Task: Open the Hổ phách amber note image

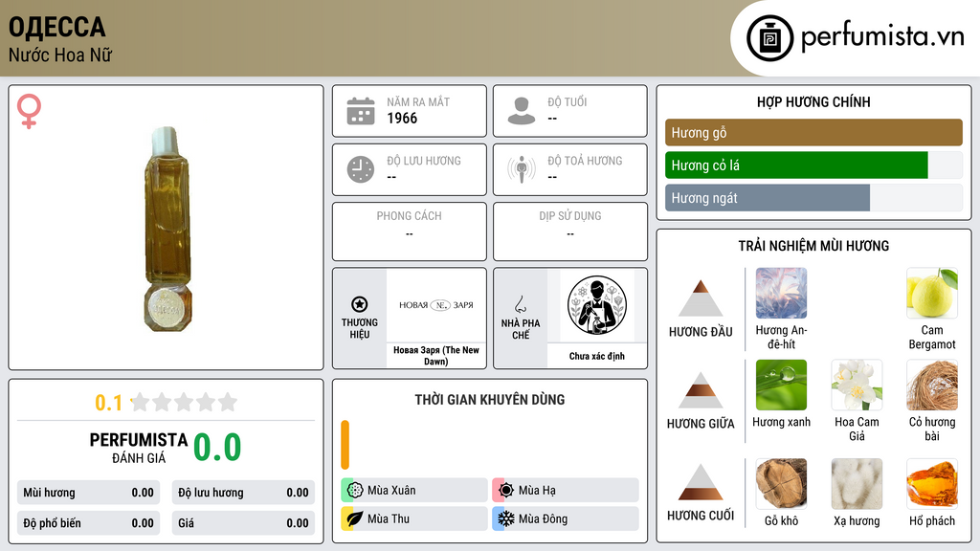Action: 932,484
